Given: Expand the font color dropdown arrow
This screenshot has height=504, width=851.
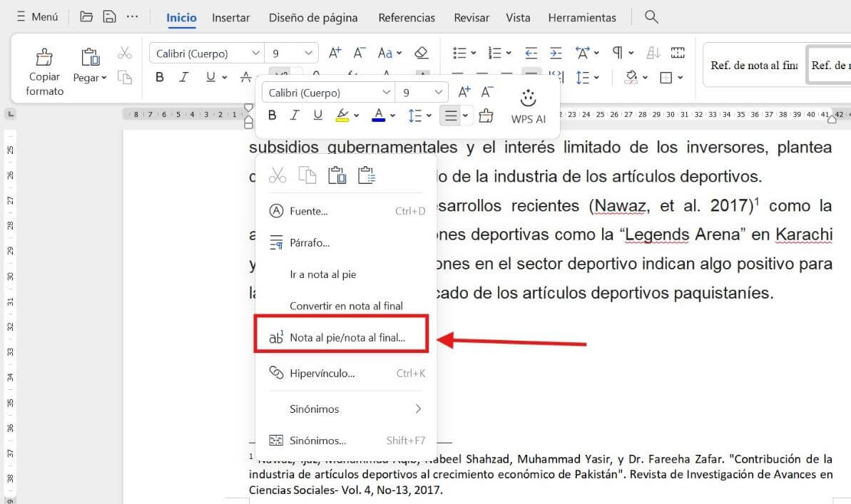Looking at the screenshot, I should click(x=392, y=115).
